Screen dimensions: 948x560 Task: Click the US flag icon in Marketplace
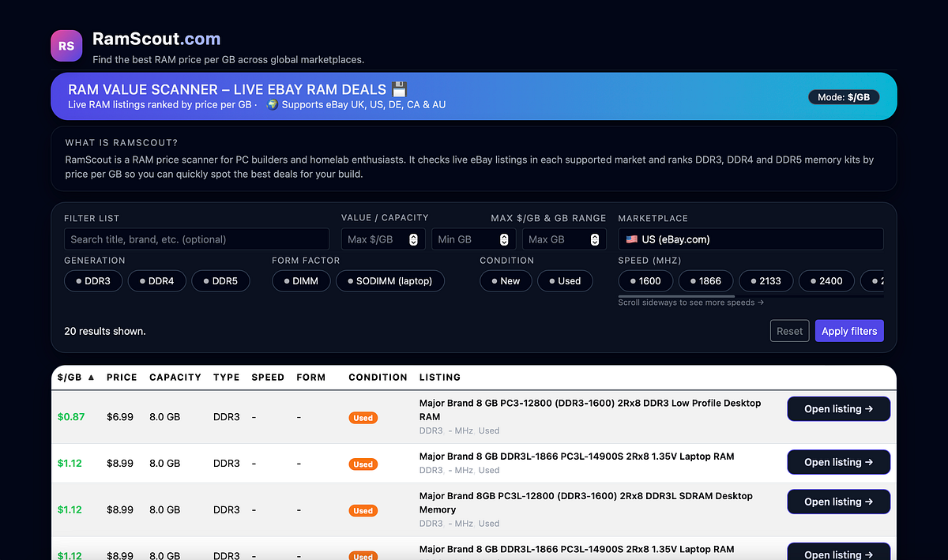coord(632,239)
